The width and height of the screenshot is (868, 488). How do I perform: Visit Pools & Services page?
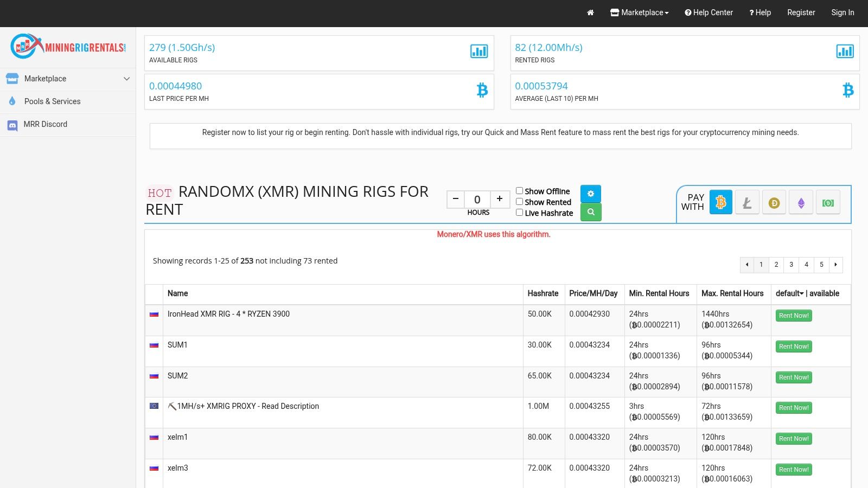52,101
